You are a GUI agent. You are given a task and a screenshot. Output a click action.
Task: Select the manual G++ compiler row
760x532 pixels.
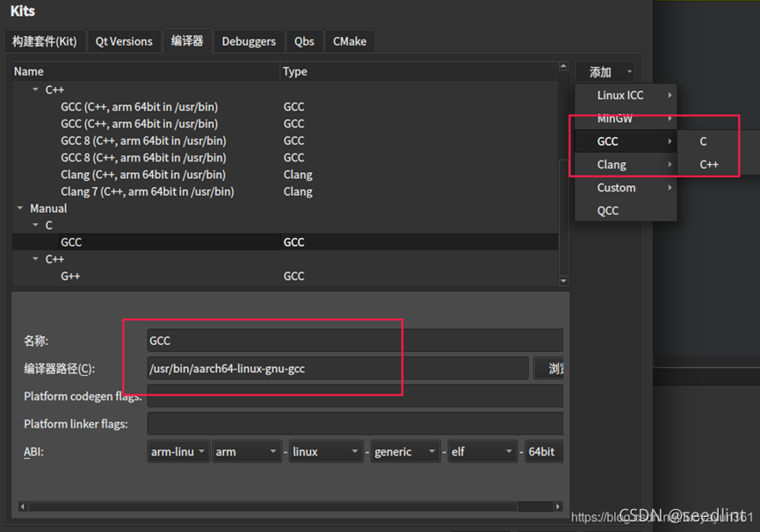(285, 276)
